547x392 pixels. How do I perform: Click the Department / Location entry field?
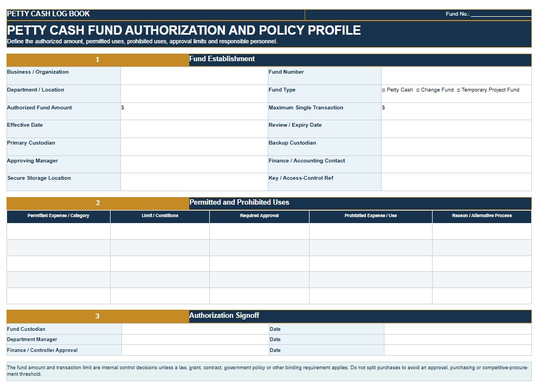[194, 94]
